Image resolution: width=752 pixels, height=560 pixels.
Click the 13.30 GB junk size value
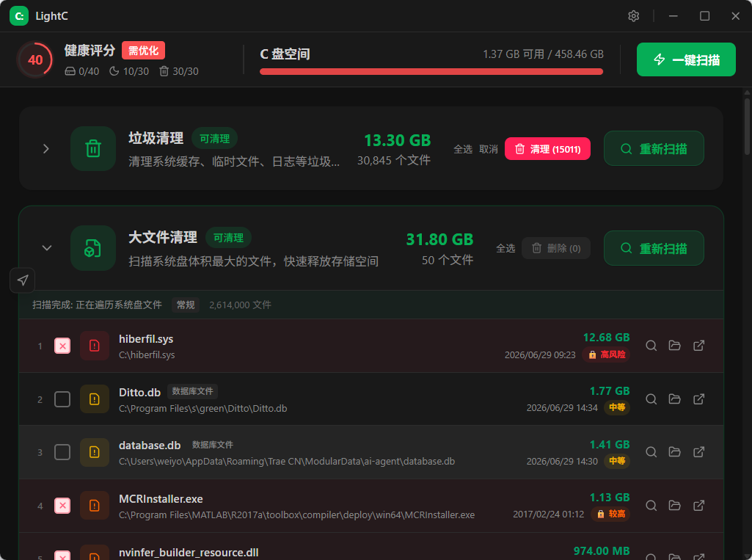pyautogui.click(x=397, y=141)
